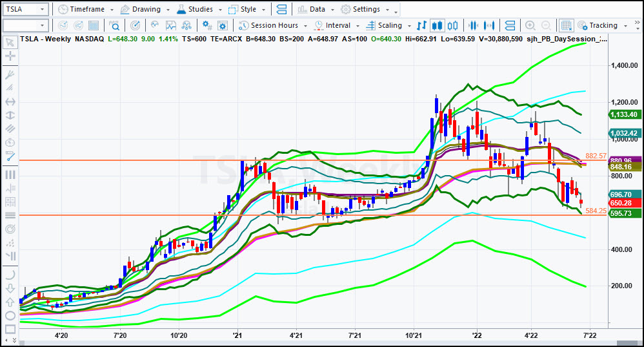Click the zoom in magnifier
The image size is (644, 347).
coord(530,25)
